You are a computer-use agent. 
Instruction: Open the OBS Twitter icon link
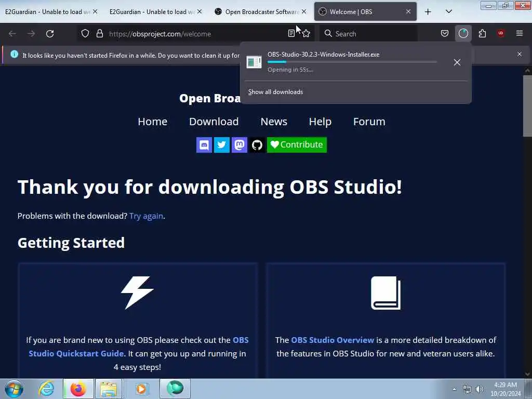(221, 145)
